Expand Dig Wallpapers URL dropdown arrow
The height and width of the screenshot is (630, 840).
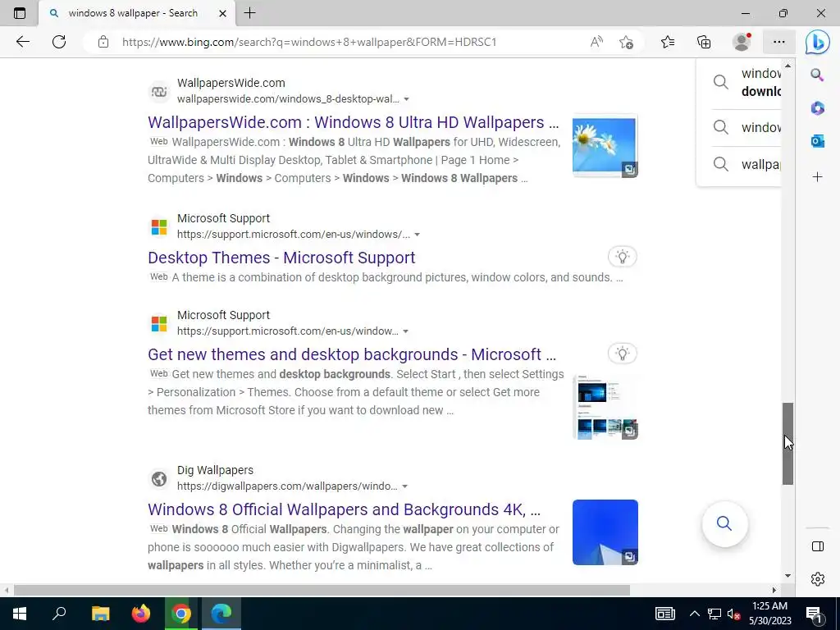tap(405, 486)
